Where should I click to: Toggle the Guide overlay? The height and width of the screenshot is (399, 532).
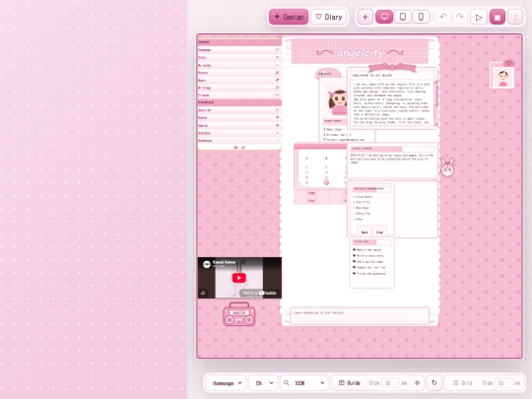[x=350, y=382]
